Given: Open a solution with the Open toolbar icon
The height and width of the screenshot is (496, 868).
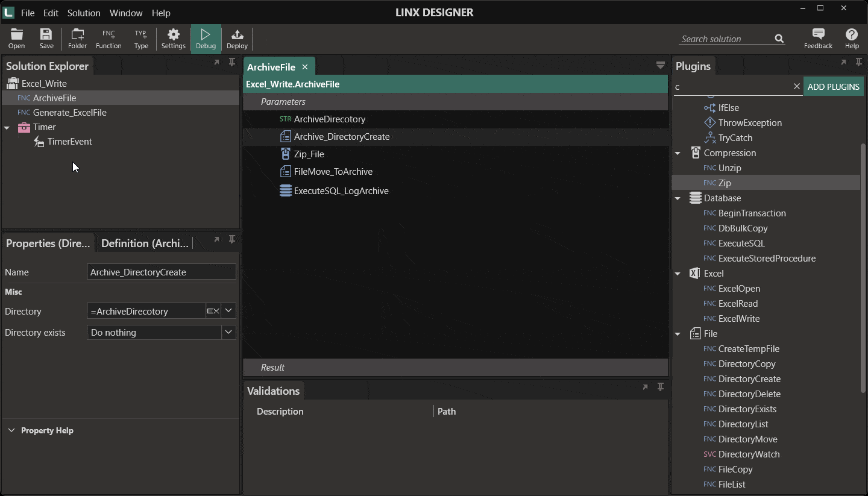Looking at the screenshot, I should click(16, 39).
